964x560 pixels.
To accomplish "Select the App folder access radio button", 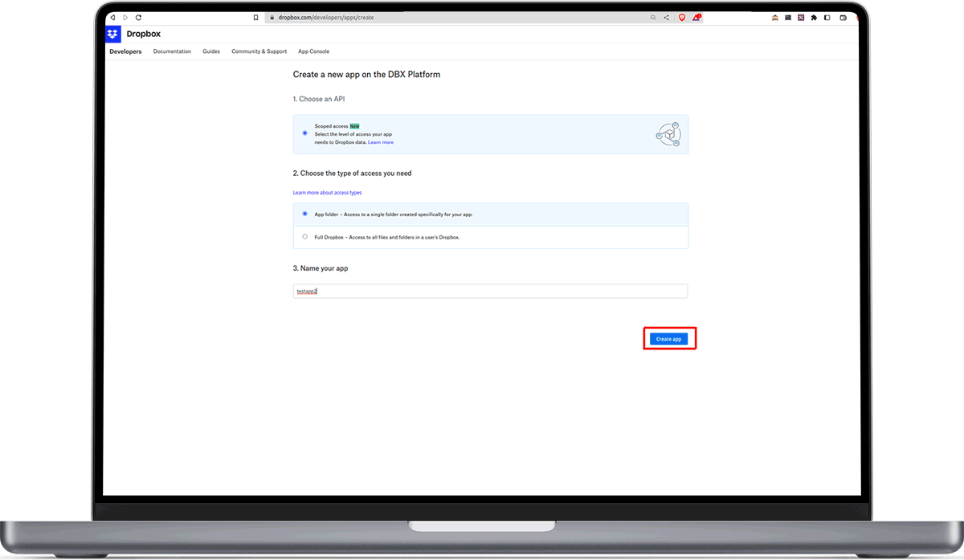I will pyautogui.click(x=304, y=214).
